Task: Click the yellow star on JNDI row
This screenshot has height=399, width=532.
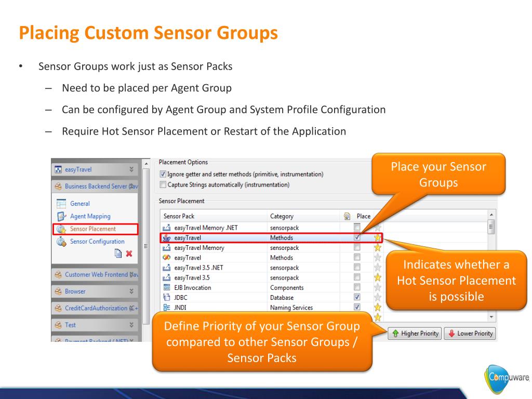Action: click(378, 308)
